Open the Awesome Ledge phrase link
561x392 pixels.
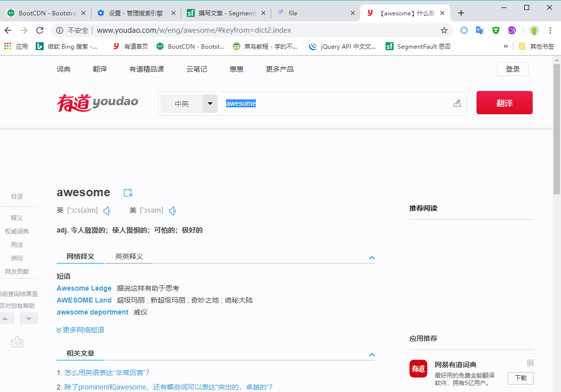(84, 288)
